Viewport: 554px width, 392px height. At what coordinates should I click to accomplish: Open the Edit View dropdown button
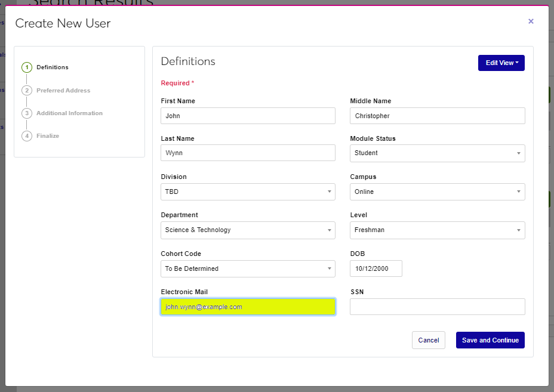click(x=501, y=63)
